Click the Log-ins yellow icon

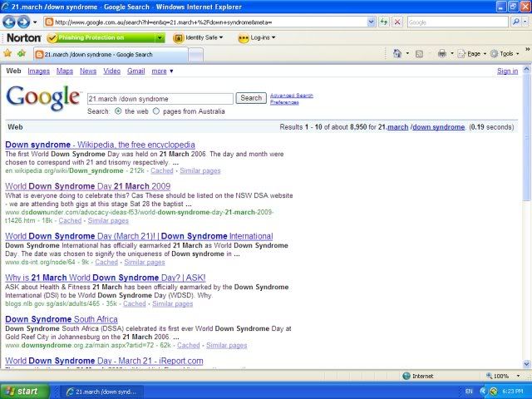(244, 38)
